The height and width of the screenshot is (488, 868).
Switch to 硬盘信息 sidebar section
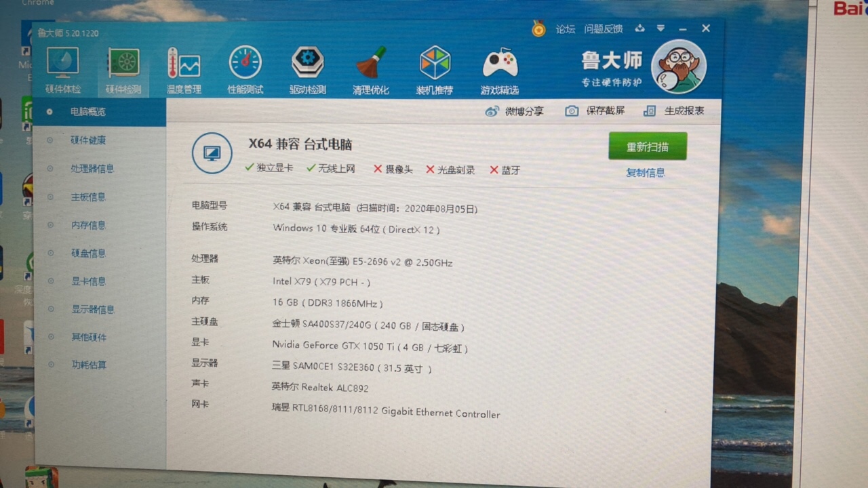click(x=89, y=253)
